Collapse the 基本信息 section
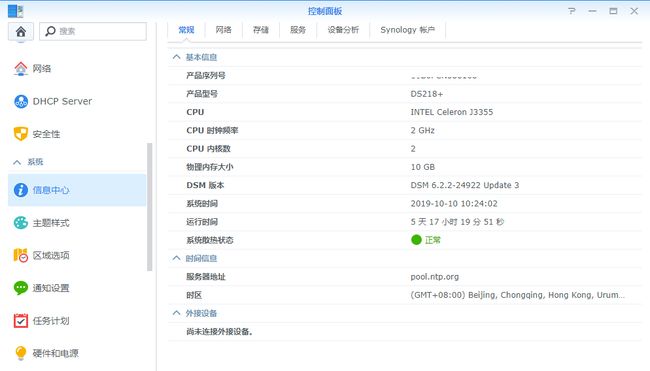This screenshot has height=371, width=650. pyautogui.click(x=177, y=57)
